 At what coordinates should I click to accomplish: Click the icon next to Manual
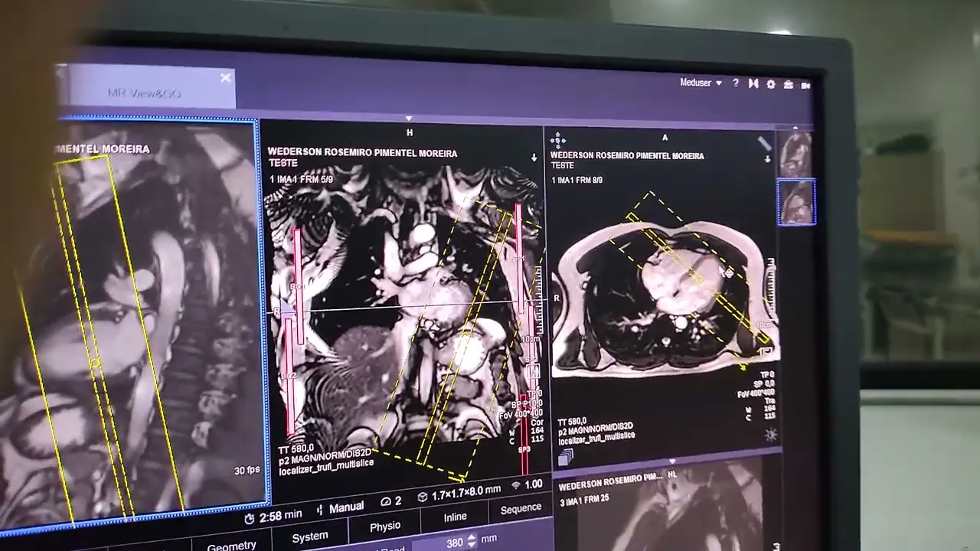click(x=318, y=510)
